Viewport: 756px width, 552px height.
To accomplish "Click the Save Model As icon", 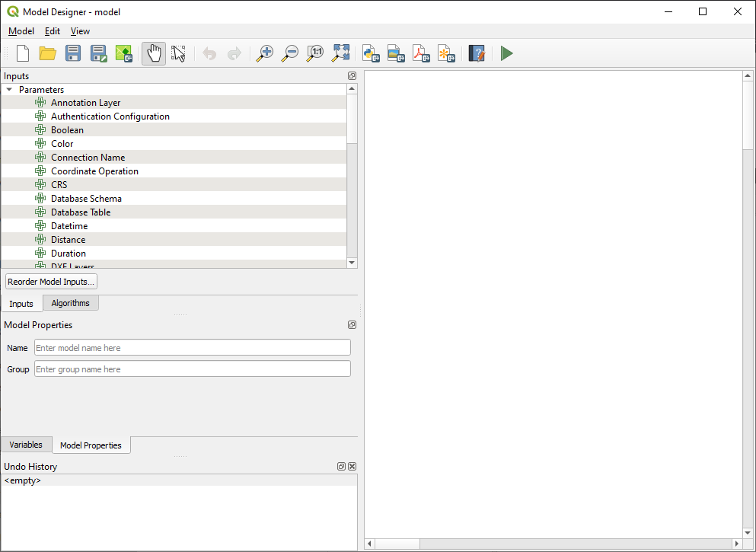I will 98,53.
